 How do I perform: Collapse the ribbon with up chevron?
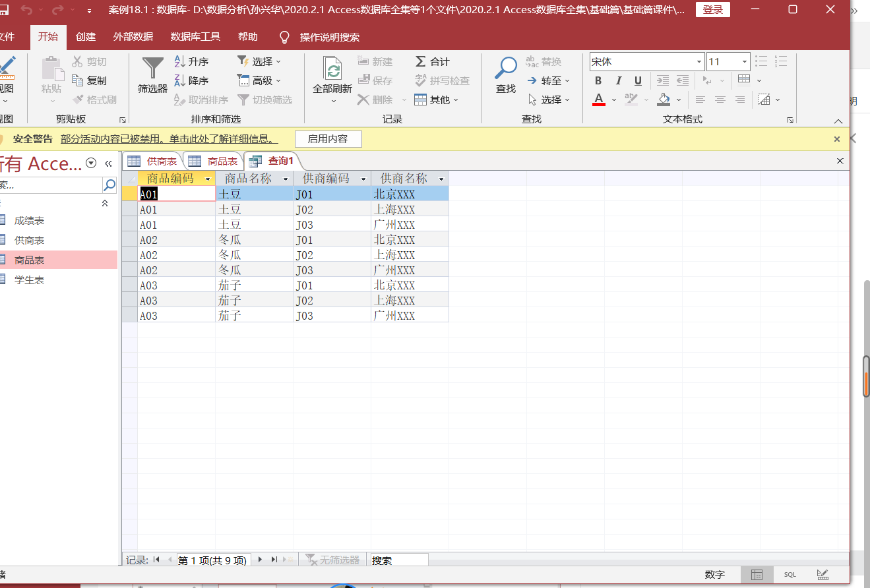pyautogui.click(x=838, y=121)
